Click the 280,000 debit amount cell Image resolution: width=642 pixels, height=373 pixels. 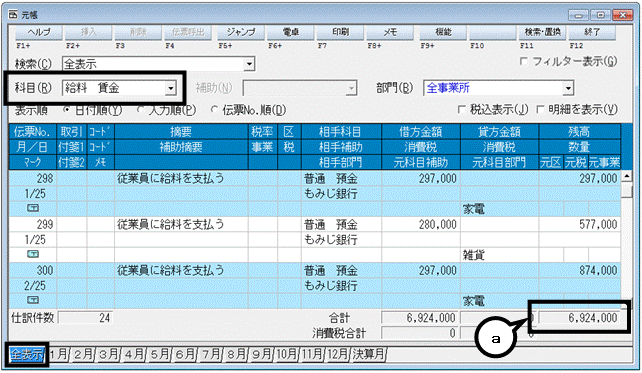[421, 224]
